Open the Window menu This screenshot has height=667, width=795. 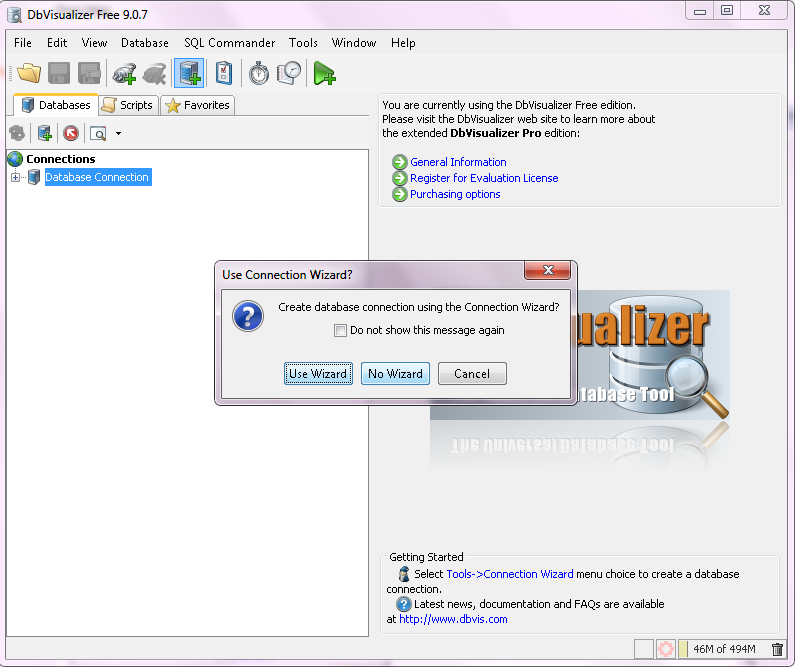[x=354, y=43]
